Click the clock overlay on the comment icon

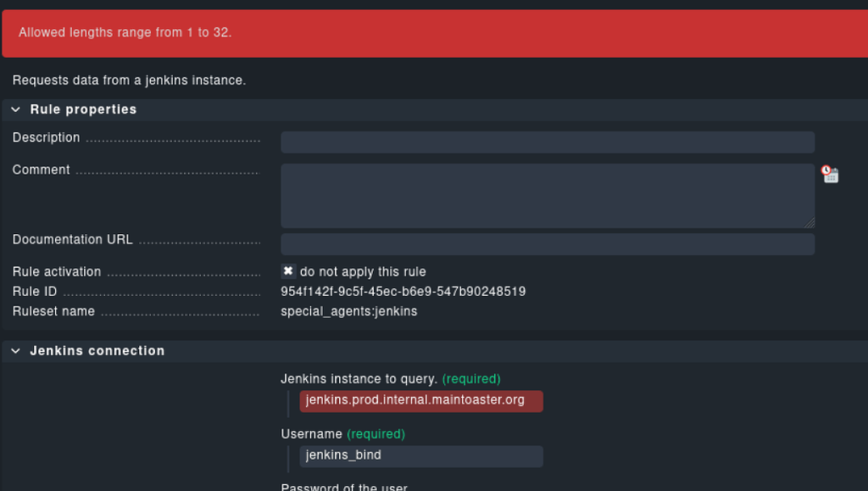825,169
